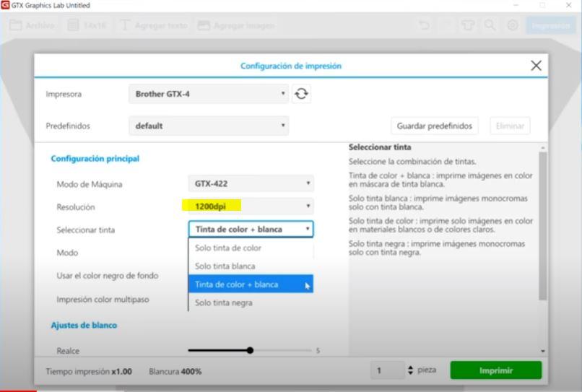Screen dimensions: 582x392
Task: Click Guardar predefinidos button
Action: click(434, 126)
